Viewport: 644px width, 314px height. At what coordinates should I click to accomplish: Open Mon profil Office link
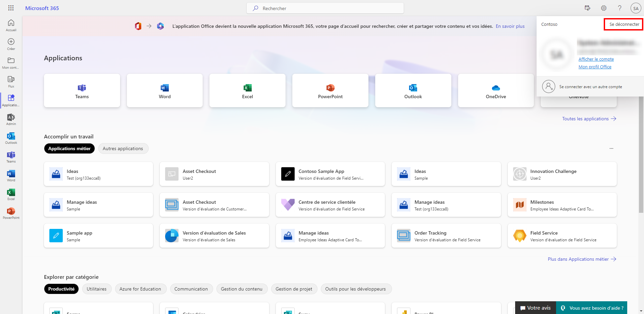(x=595, y=67)
